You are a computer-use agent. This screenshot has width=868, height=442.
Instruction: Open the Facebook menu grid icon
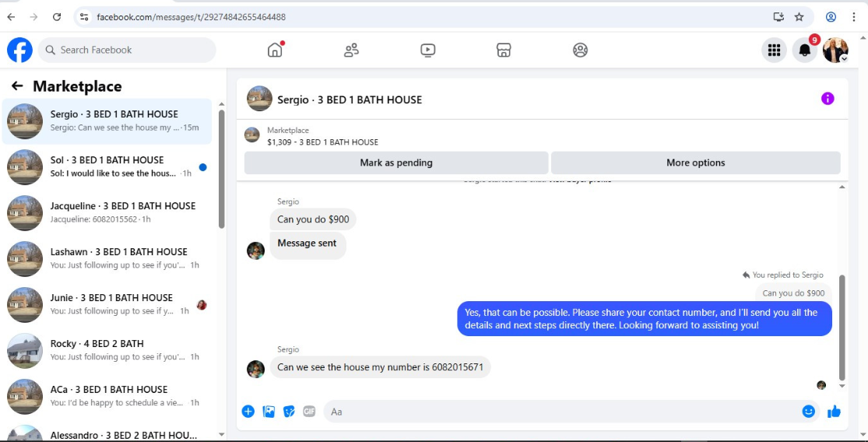[774, 51]
